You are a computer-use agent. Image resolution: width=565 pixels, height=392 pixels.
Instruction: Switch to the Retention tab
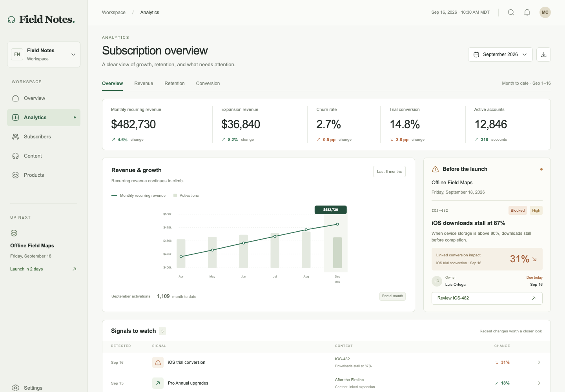(175, 83)
